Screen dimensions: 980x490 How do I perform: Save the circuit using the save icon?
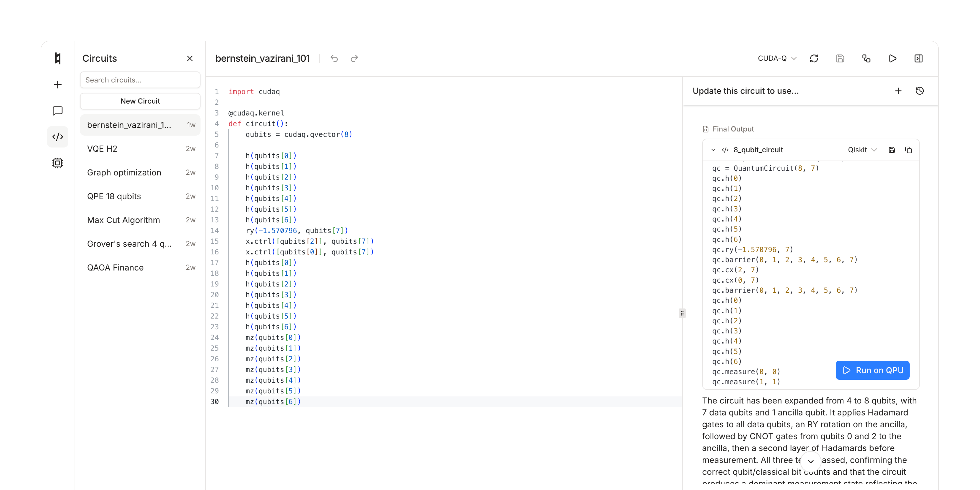pyautogui.click(x=840, y=58)
